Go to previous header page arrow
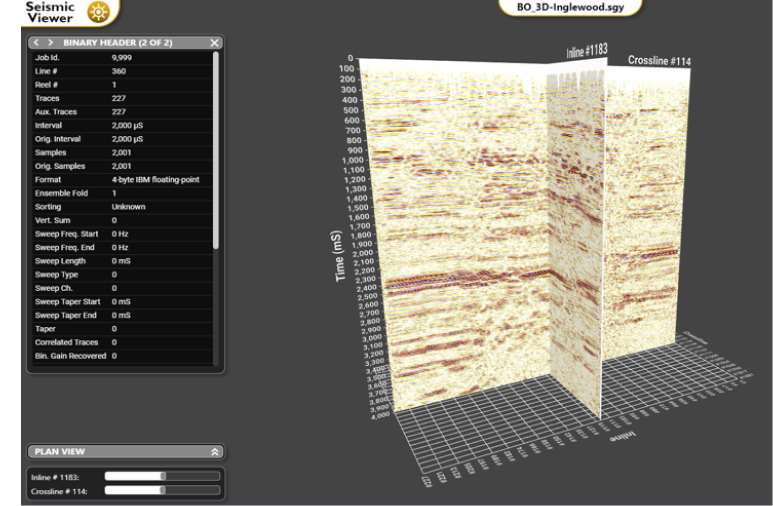This screenshot has height=506, width=773. click(x=37, y=43)
